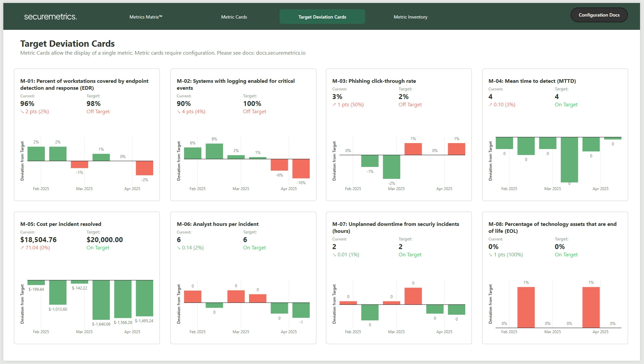Click the $-1,640.06 bar in M-05 chart

tap(101, 300)
